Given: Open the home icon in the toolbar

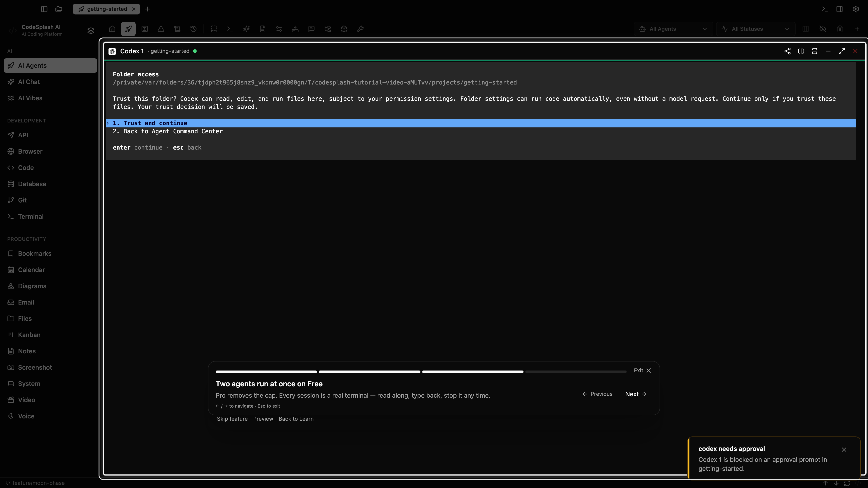Looking at the screenshot, I should tap(112, 29).
